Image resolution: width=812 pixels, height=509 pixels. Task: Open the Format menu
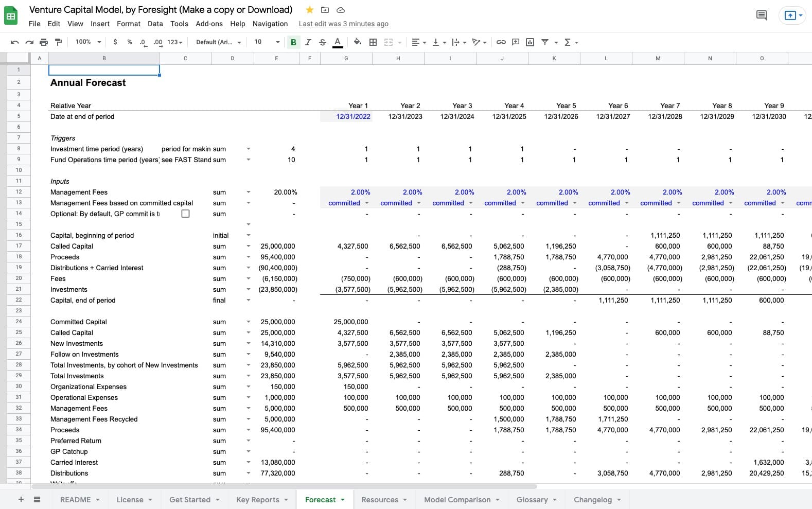coord(128,24)
